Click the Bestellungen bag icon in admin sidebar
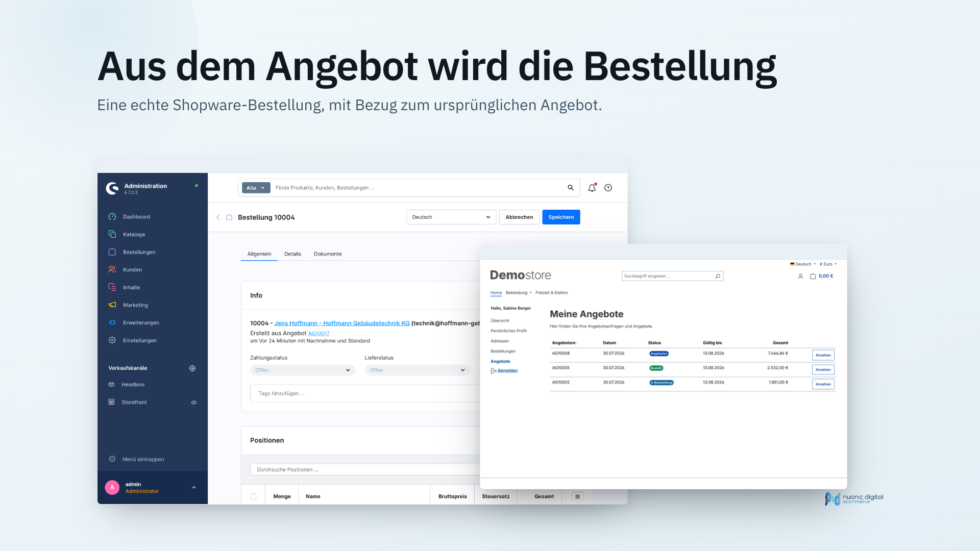This screenshot has height=551, width=980. pyautogui.click(x=112, y=252)
